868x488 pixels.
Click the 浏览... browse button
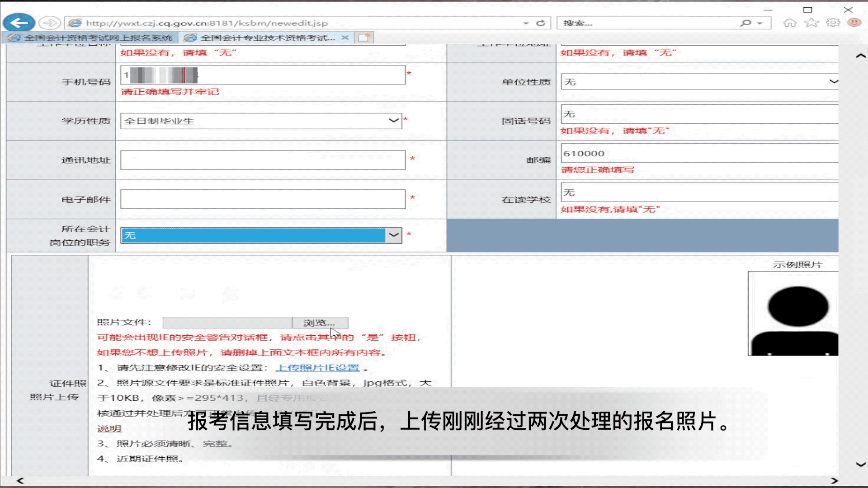click(320, 323)
